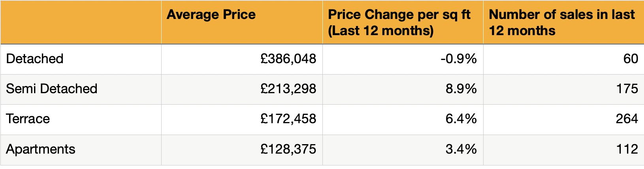Select the blank top-left header cell
The width and height of the screenshot is (644, 169).
[81, 23]
